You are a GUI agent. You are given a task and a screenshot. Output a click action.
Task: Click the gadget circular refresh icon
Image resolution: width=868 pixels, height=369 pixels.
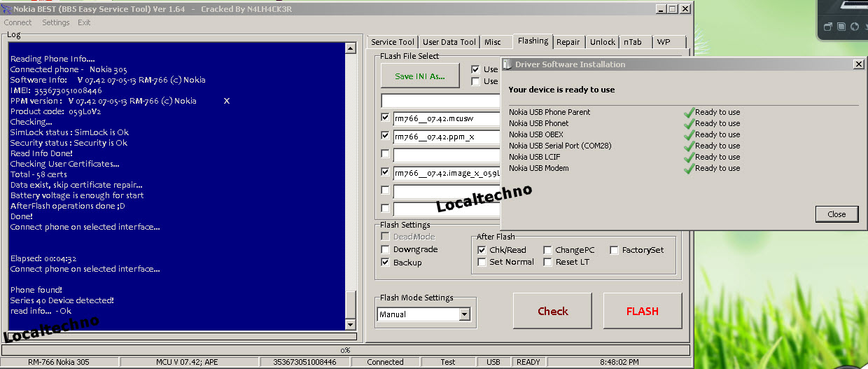pos(854,27)
